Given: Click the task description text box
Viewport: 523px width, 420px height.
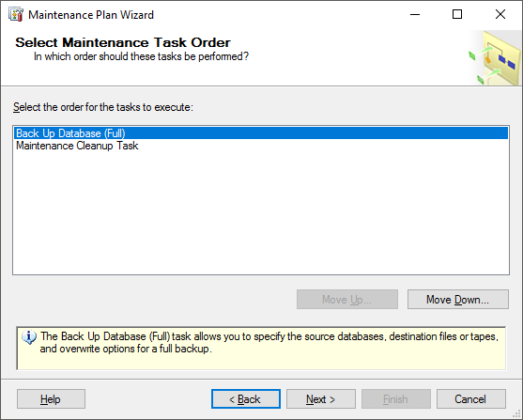Looking at the screenshot, I should 261,349.
